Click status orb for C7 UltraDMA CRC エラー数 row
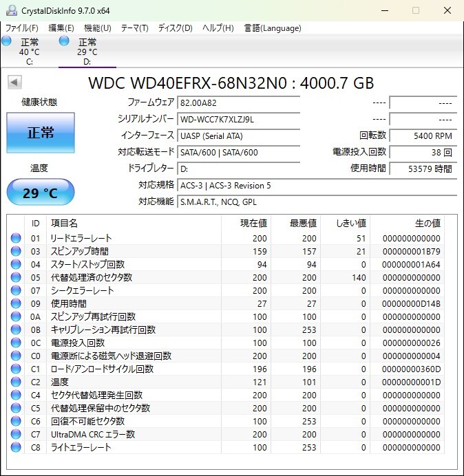This screenshot has height=476, width=464. tap(16, 434)
